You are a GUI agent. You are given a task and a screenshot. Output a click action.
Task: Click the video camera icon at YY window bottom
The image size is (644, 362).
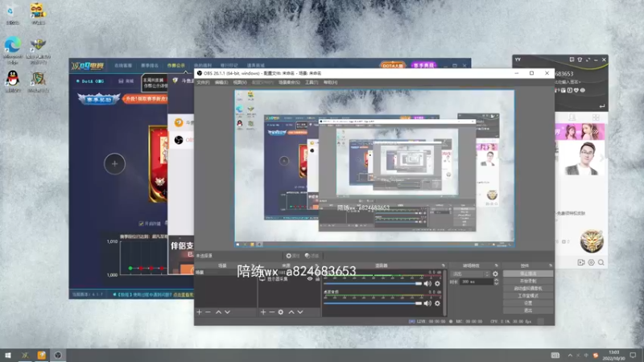click(580, 263)
